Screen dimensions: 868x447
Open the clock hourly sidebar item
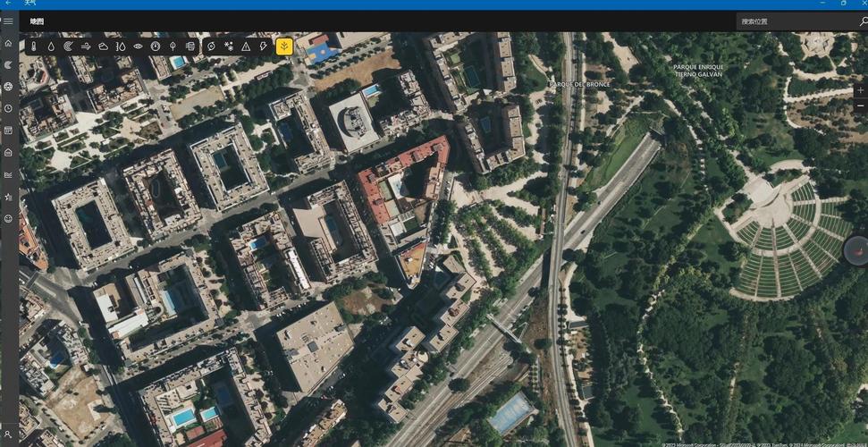(x=8, y=108)
